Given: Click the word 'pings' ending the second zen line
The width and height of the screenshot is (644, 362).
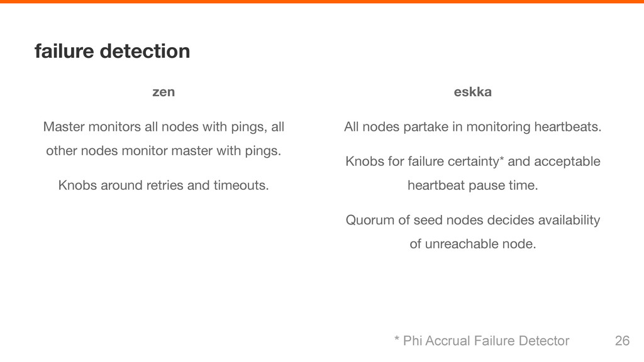Looking at the screenshot, I should (263, 151).
